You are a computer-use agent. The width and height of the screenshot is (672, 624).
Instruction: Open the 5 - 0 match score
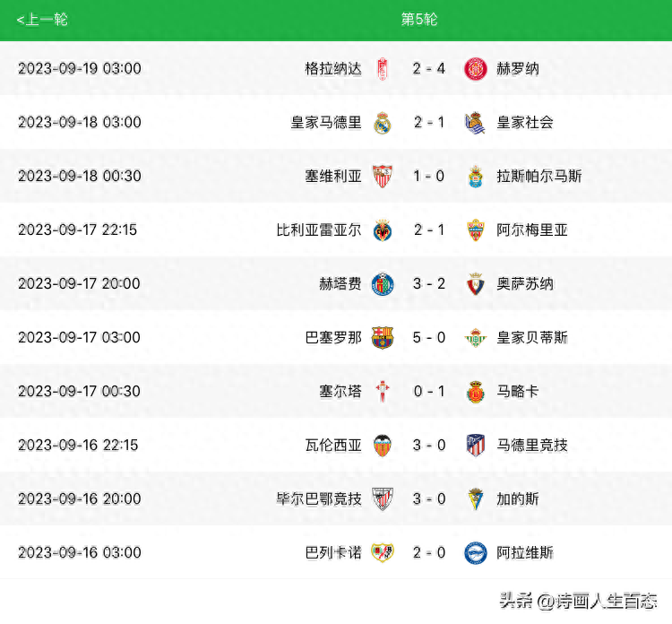pyautogui.click(x=429, y=338)
